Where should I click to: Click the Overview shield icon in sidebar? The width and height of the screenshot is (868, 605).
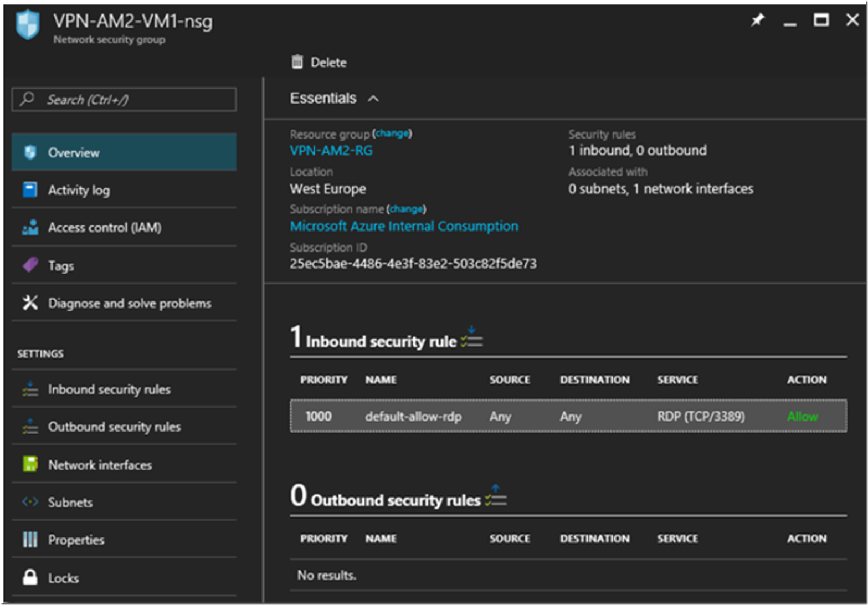(30, 152)
